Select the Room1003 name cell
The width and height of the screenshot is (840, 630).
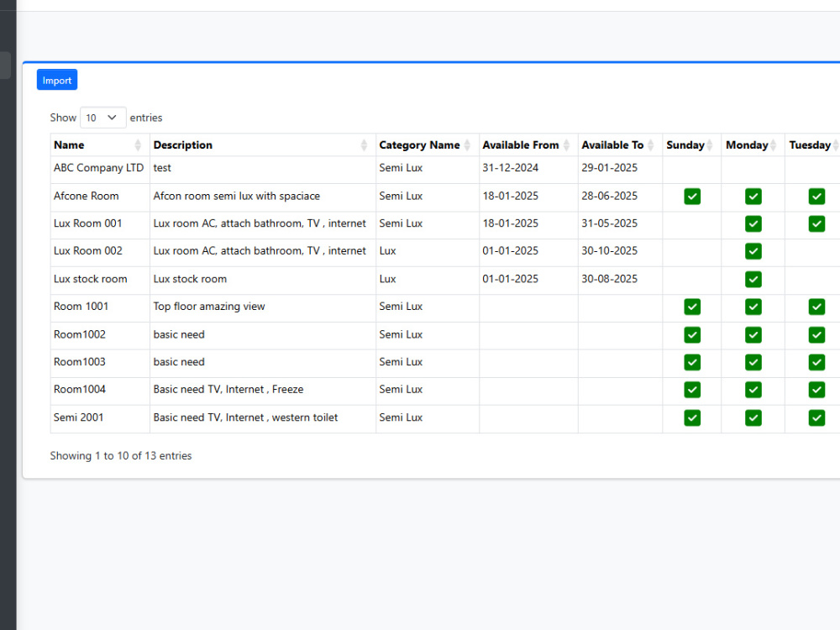point(100,363)
